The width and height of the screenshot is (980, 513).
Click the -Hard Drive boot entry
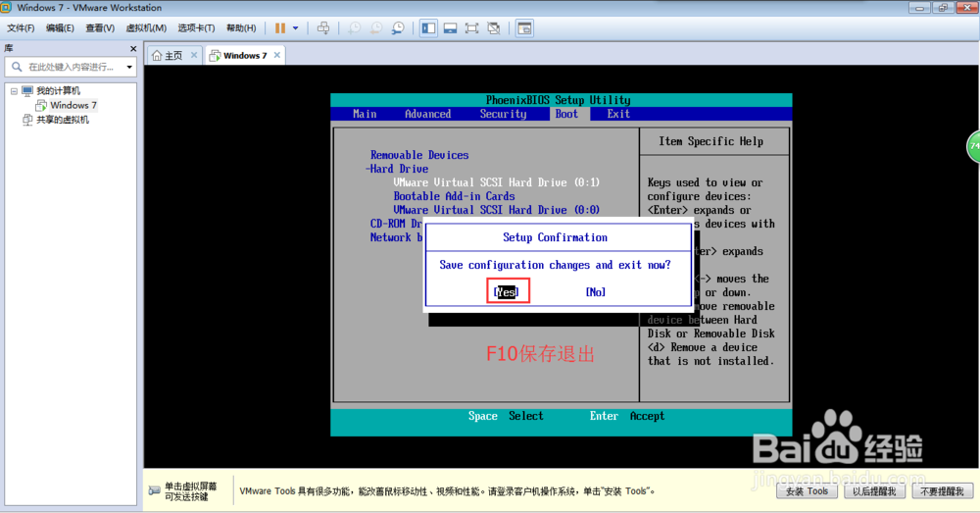[397, 169]
